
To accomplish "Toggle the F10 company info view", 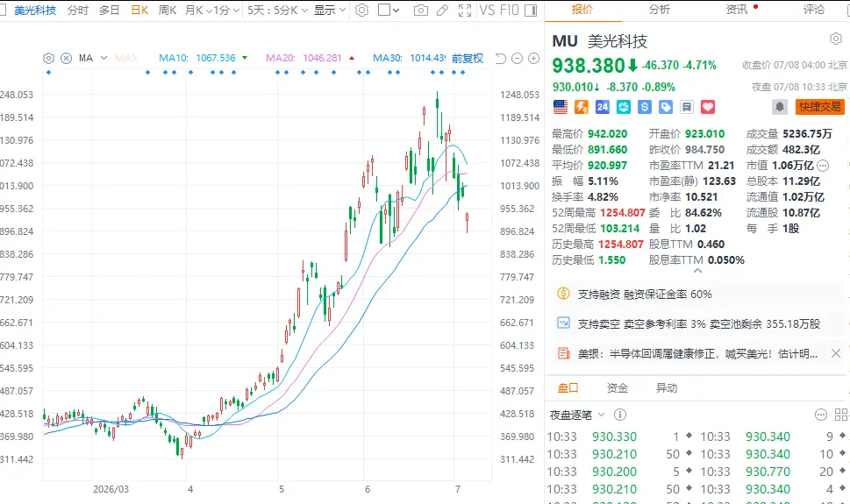I will pyautogui.click(x=510, y=10).
